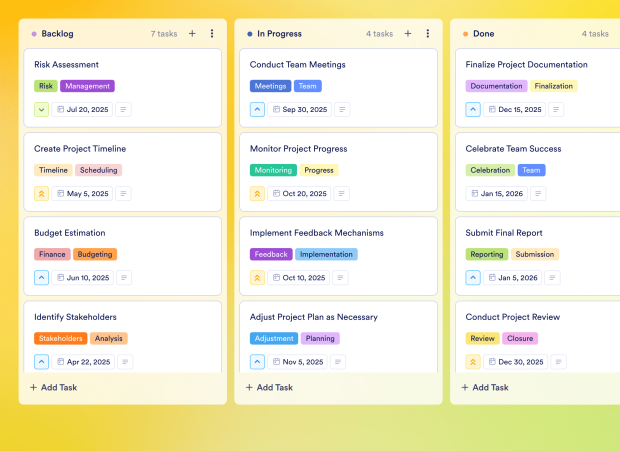Change priority on Submit Final Report card
This screenshot has width=620, height=451.
pos(473,278)
